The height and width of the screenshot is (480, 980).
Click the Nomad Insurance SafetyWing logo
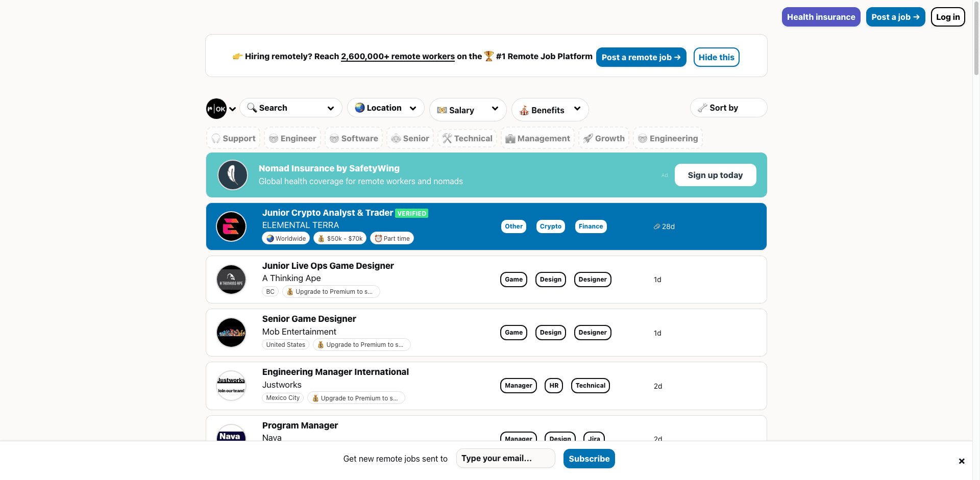click(232, 174)
